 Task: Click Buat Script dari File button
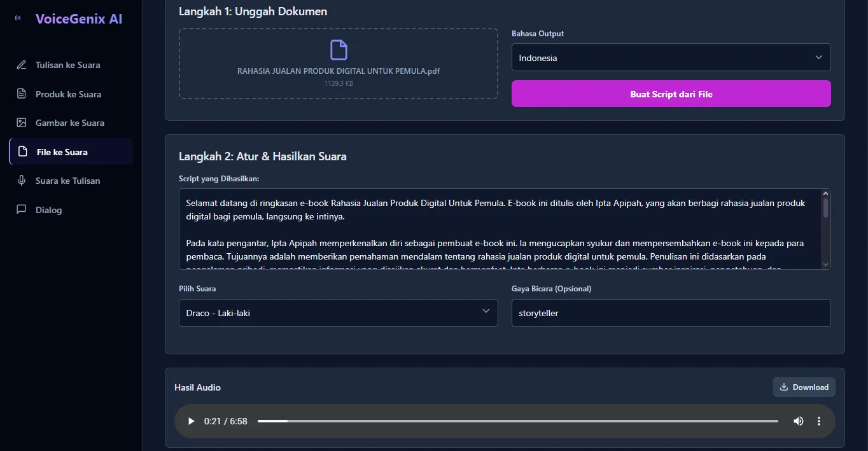pos(671,94)
